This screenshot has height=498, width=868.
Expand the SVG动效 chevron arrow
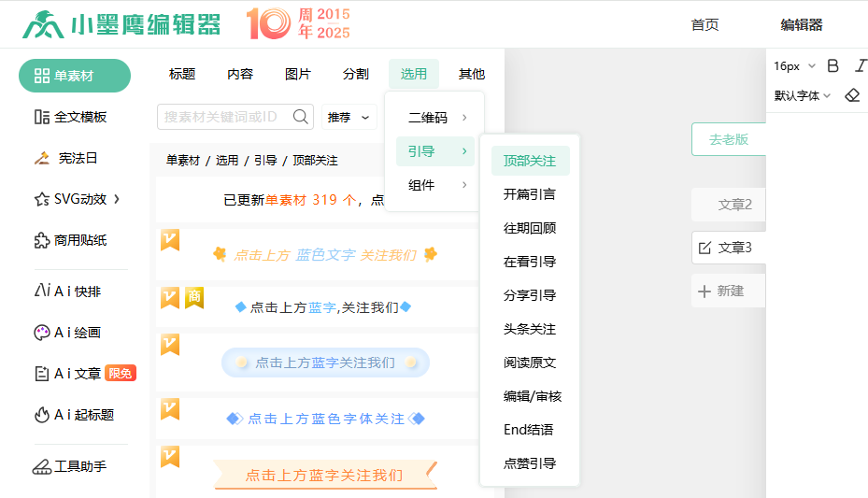coord(117,199)
